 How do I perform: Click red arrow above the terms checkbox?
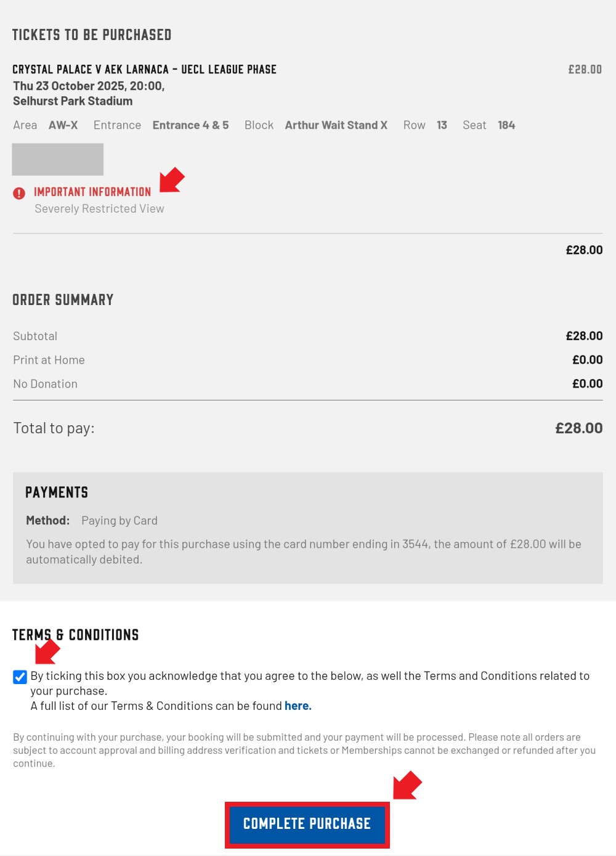click(x=47, y=651)
